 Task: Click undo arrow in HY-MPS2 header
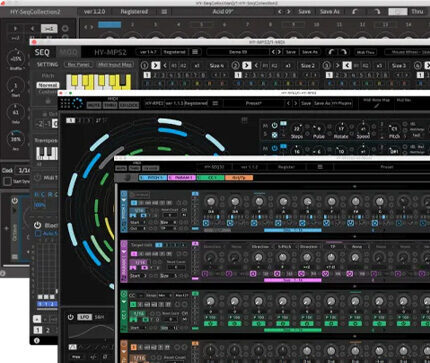tap(332, 52)
